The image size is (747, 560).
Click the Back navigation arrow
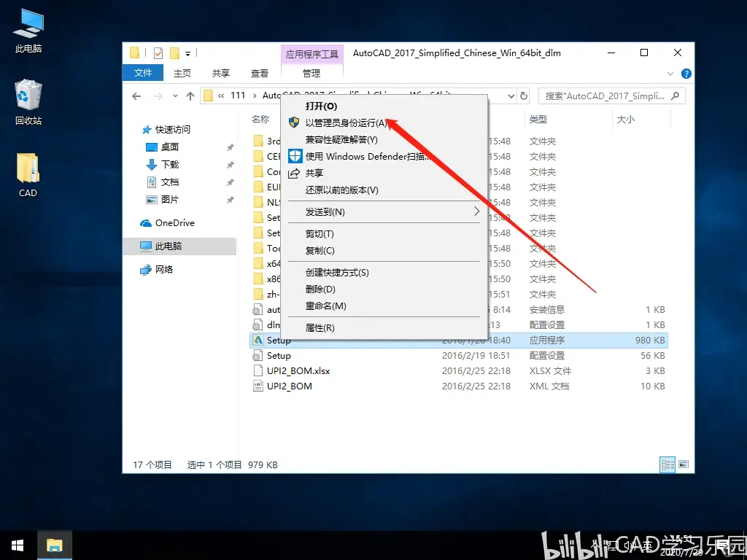(x=136, y=96)
